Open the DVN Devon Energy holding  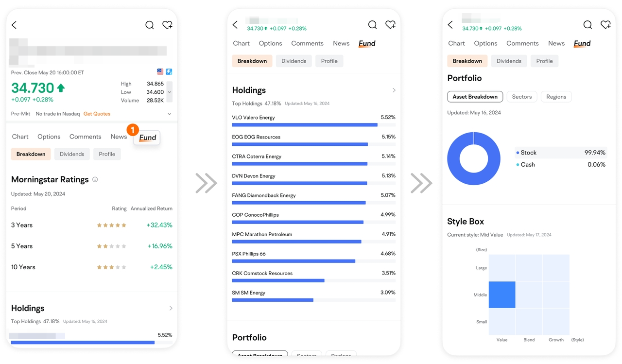pos(314,179)
